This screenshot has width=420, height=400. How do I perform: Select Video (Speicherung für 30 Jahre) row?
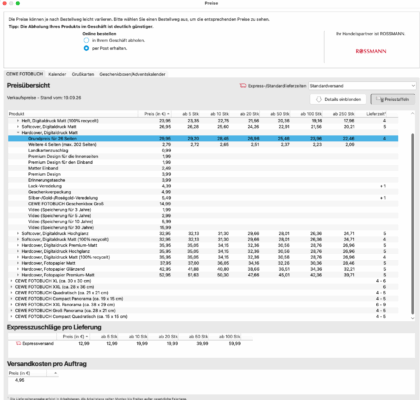pos(203,227)
